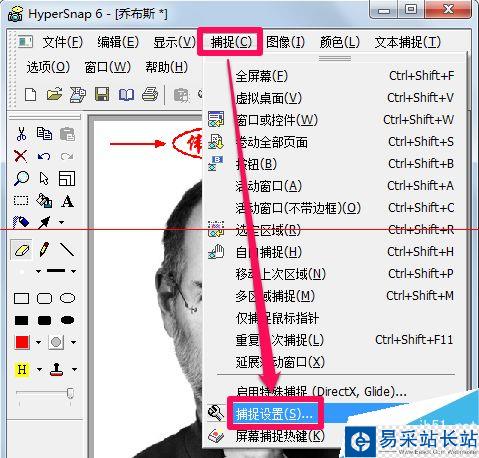This screenshot has height=458, width=479.
Task: Select the dotted rectangle selection tool
Action: coord(21,201)
